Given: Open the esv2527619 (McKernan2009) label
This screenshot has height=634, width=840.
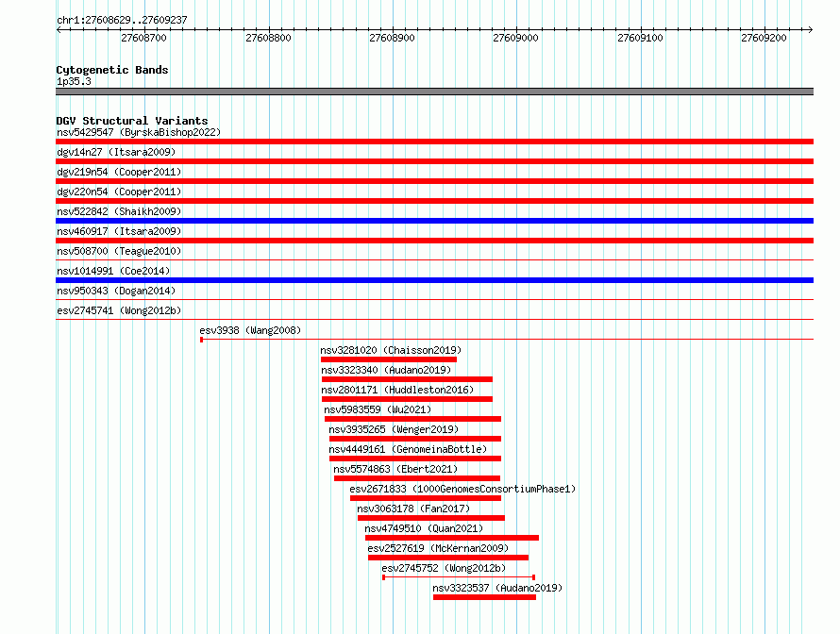Looking at the screenshot, I should (x=438, y=548).
